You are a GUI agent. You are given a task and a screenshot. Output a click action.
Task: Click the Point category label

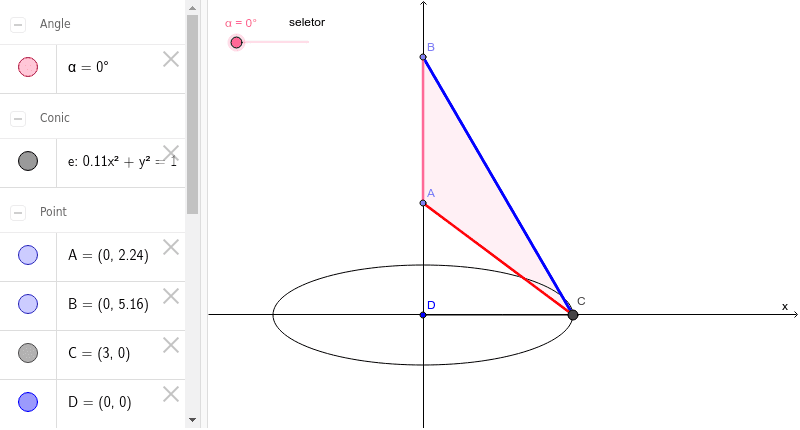[x=54, y=212]
